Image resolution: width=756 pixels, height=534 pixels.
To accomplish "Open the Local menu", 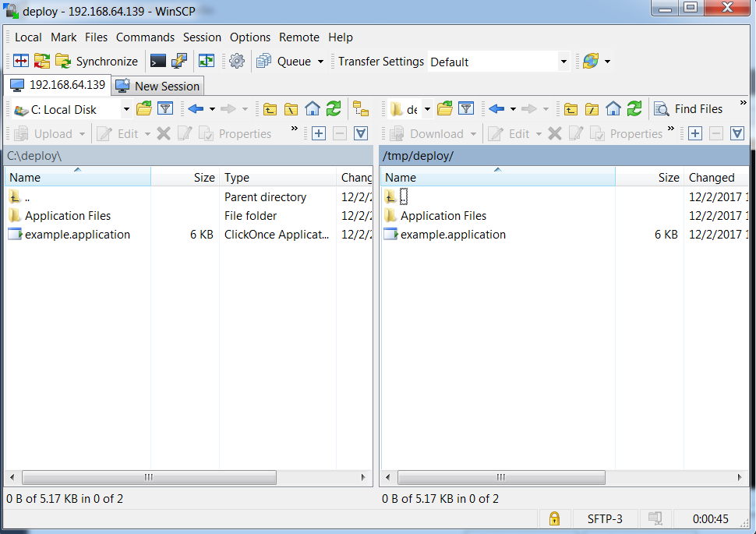I will [x=28, y=37].
